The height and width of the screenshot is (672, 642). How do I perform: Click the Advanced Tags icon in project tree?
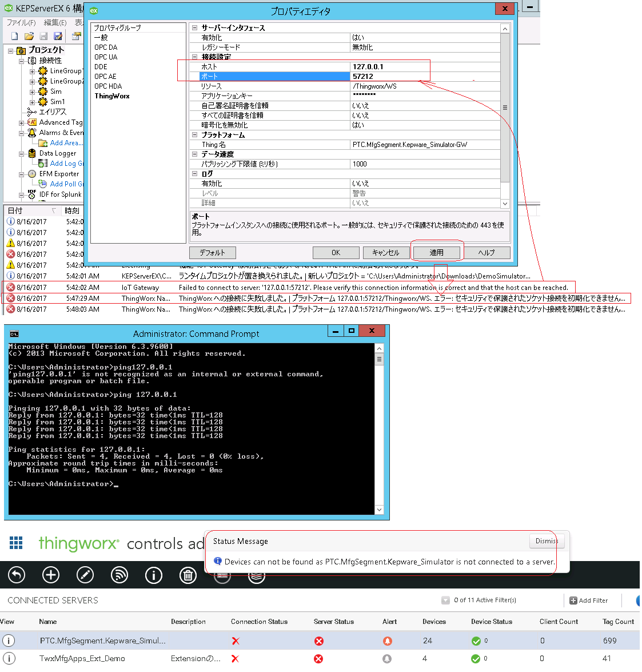click(x=32, y=122)
